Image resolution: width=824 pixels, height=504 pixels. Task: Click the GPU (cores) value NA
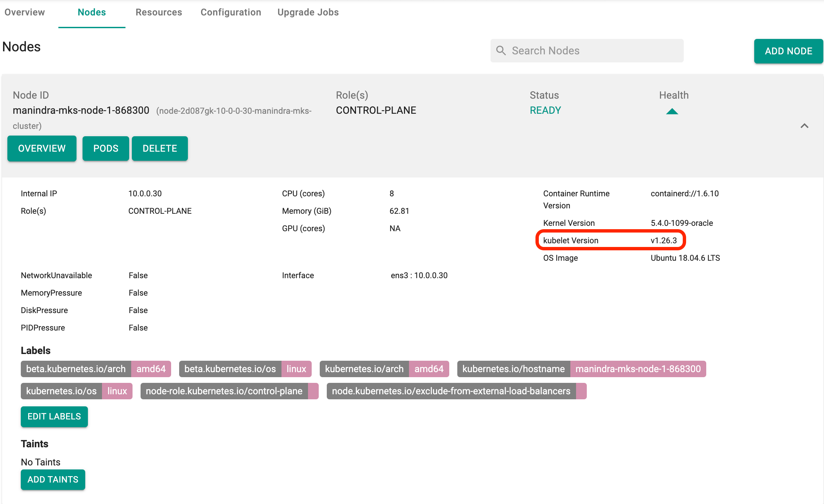tap(395, 229)
